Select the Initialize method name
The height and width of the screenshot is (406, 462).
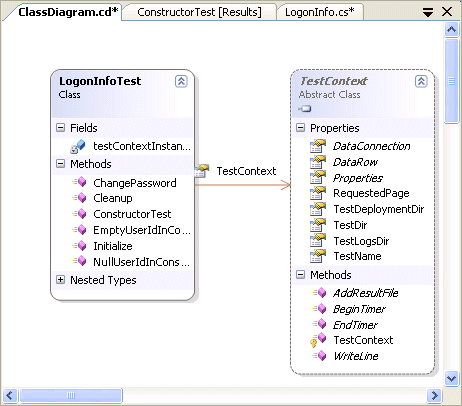click(113, 246)
